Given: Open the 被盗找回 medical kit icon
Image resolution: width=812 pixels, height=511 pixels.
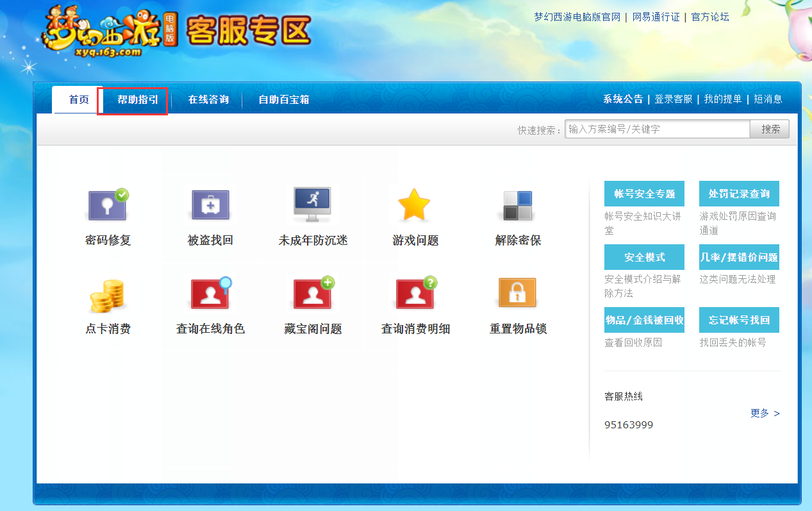Looking at the screenshot, I should [210, 205].
